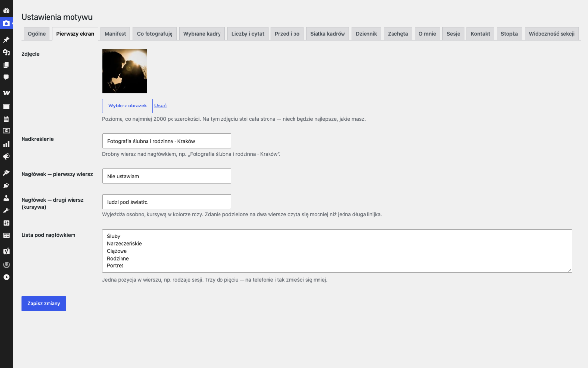Open Plugins plug icon
This screenshot has width=588, height=368.
coord(6,185)
